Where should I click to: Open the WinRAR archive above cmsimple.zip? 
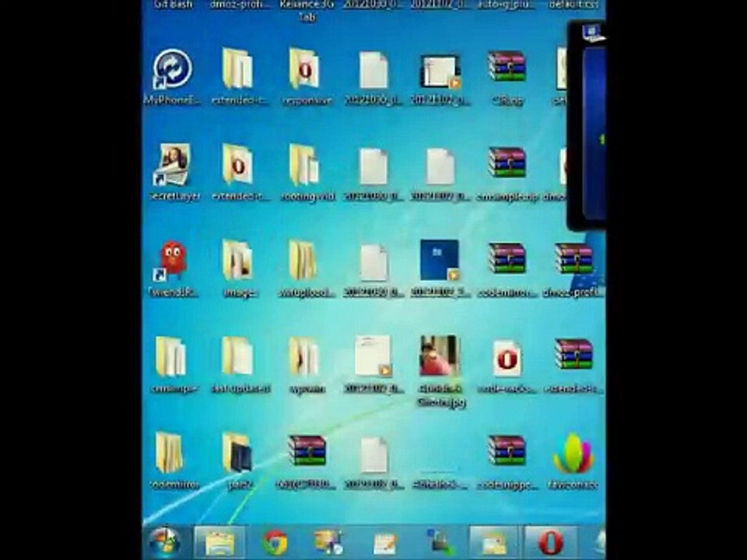[507, 67]
